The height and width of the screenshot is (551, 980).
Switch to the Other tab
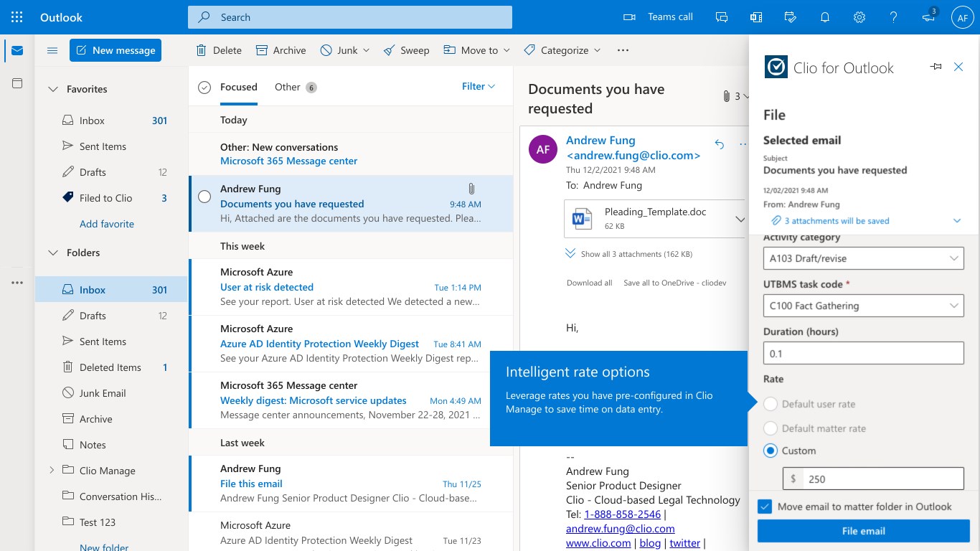(x=295, y=87)
